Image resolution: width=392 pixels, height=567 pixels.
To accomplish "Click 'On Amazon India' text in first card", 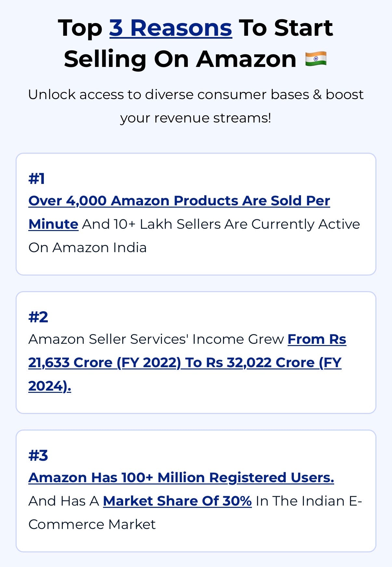I will click(x=87, y=248).
